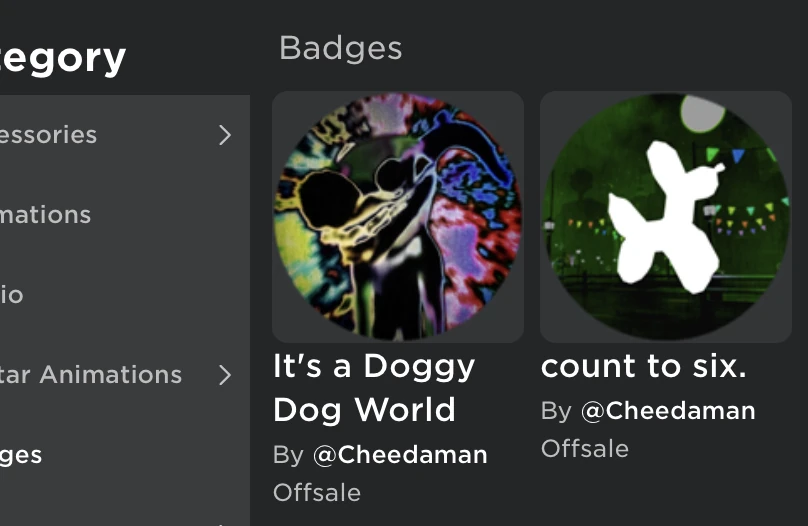The image size is (808, 526).
Task: Click Offsale under Doggy Dog World
Action: tap(317, 492)
